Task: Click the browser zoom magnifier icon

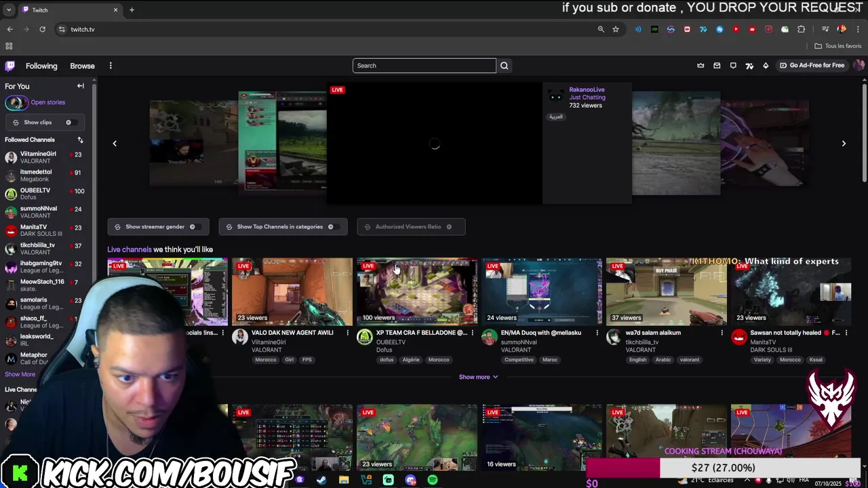Action: click(x=601, y=29)
